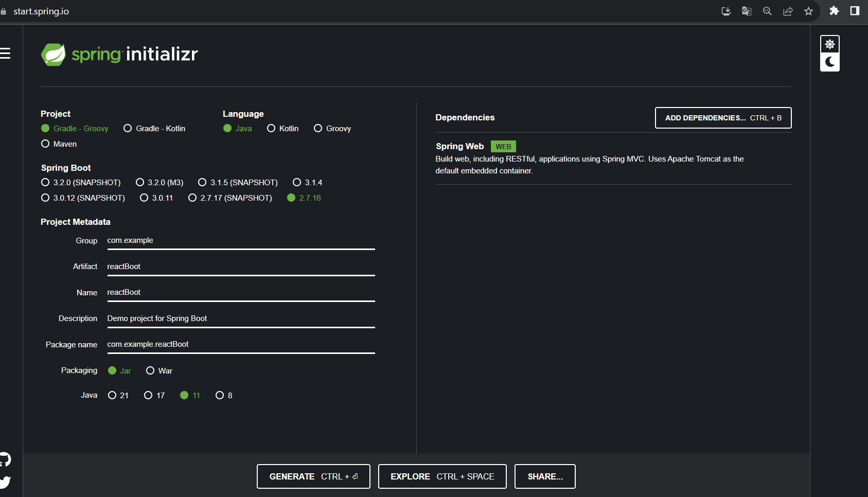Click the Share button
Image resolution: width=868 pixels, height=497 pixels.
tap(545, 476)
